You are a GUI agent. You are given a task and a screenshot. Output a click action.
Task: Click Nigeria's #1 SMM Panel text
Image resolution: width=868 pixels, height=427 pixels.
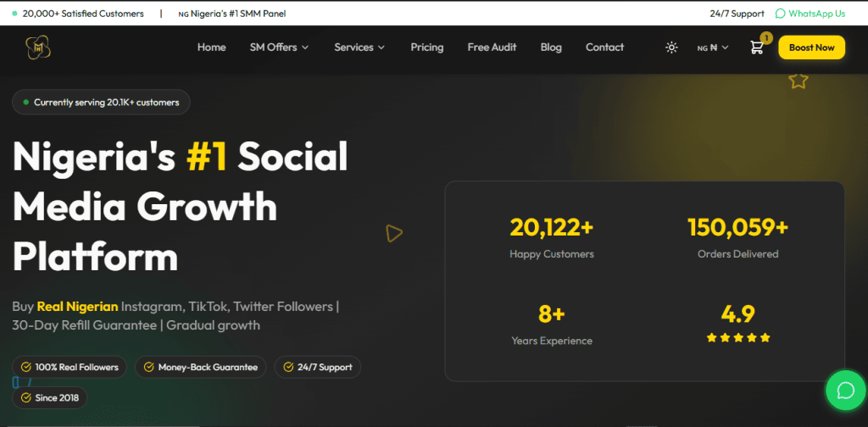[x=232, y=14]
